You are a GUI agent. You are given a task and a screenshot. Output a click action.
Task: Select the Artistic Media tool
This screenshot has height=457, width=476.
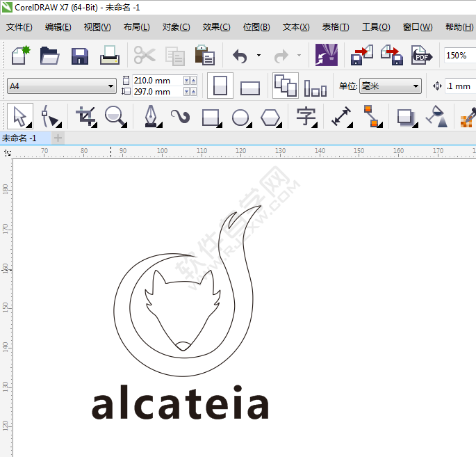180,117
